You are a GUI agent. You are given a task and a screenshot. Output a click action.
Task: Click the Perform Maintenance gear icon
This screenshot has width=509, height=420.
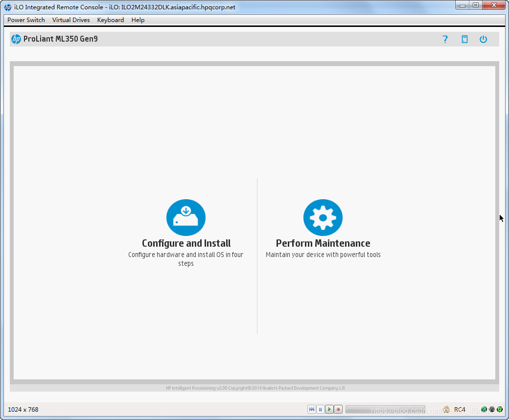point(323,217)
